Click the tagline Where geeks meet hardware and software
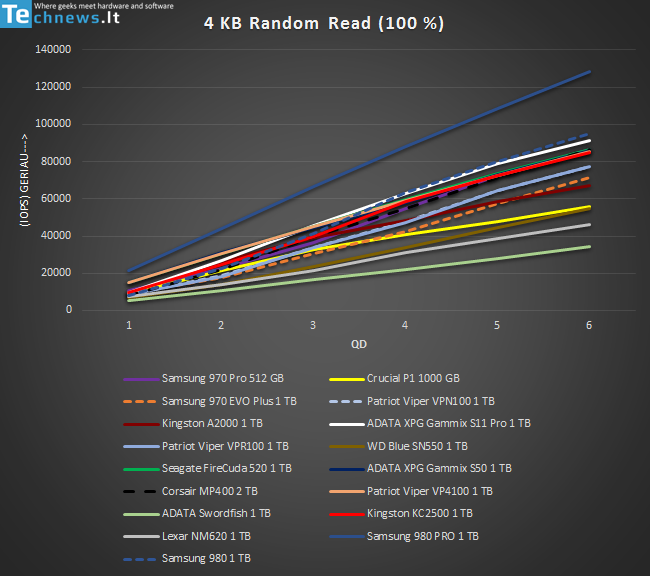This screenshot has height=576, width=650. pos(104,6)
